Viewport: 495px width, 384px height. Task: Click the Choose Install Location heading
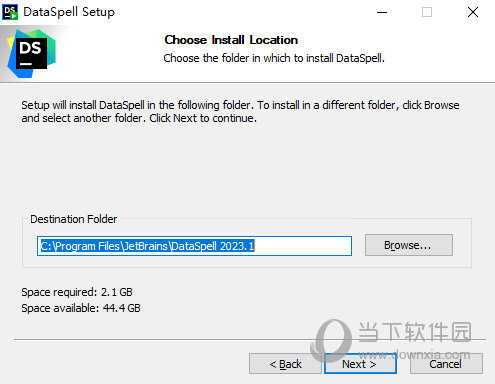(231, 40)
